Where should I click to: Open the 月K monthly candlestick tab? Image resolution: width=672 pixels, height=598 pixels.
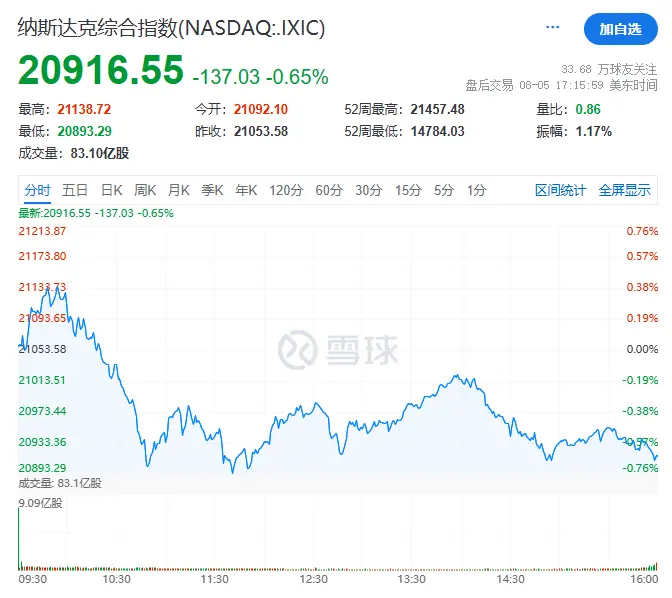pyautogui.click(x=178, y=190)
